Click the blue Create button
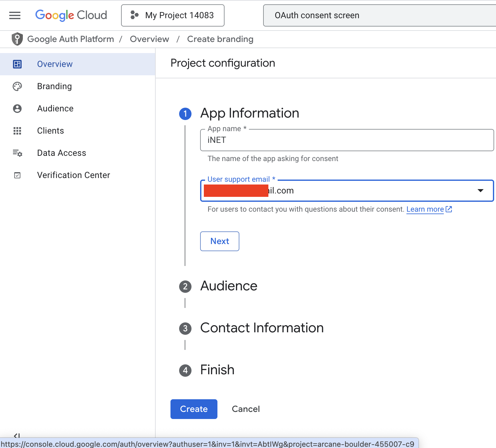 coord(194,409)
